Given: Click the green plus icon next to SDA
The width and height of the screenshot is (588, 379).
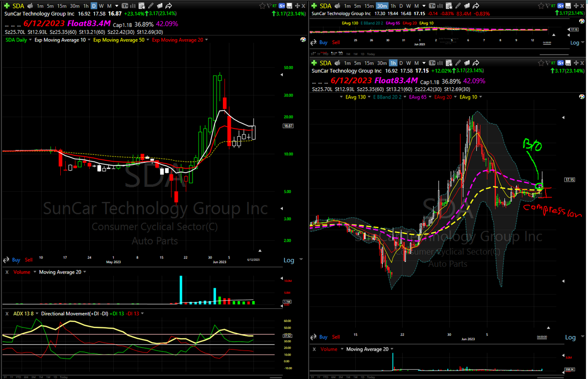Looking at the screenshot, I should pos(7,5).
